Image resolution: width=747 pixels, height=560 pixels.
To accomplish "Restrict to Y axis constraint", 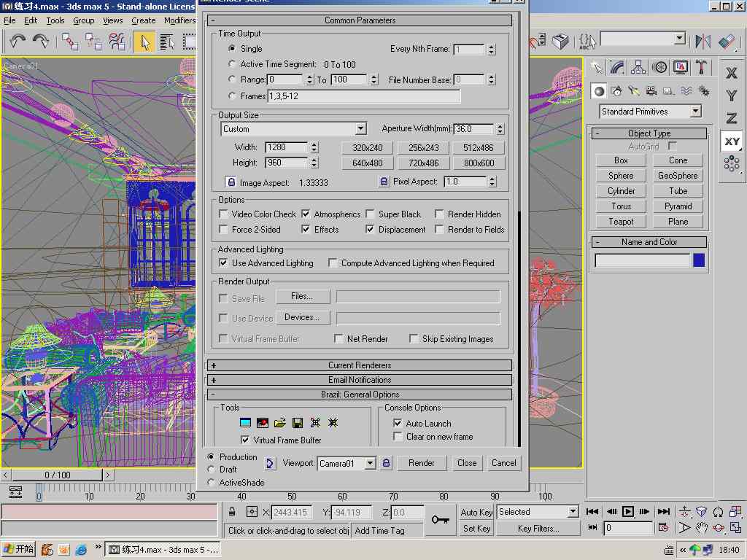I will [731, 96].
